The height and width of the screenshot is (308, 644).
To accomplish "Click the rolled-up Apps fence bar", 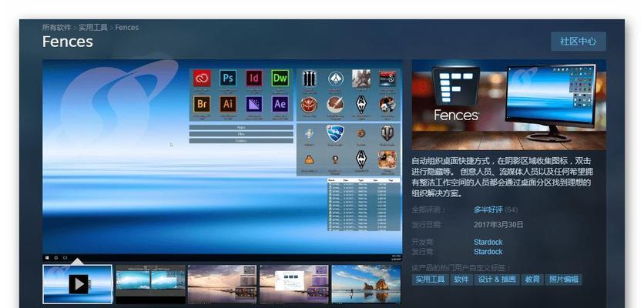I will 241,128.
